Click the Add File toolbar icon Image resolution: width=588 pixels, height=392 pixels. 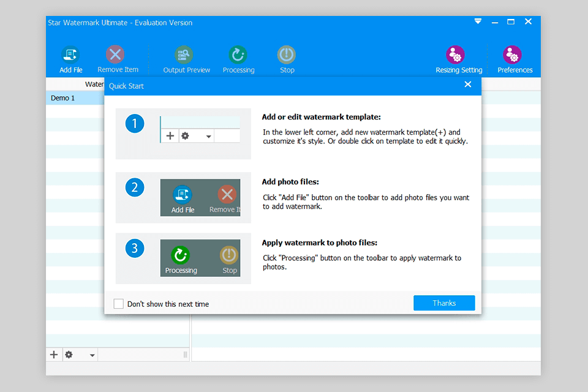pyautogui.click(x=70, y=59)
